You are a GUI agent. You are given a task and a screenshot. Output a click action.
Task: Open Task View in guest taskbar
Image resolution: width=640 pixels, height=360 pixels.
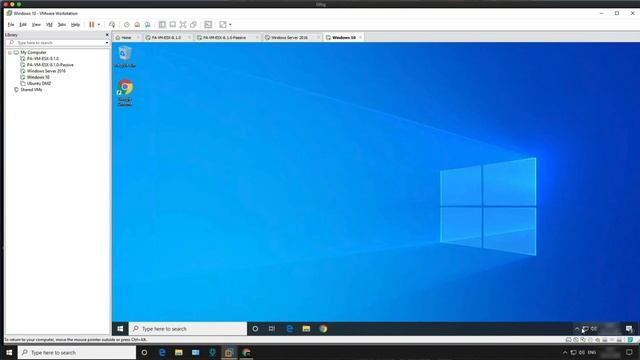click(272, 329)
